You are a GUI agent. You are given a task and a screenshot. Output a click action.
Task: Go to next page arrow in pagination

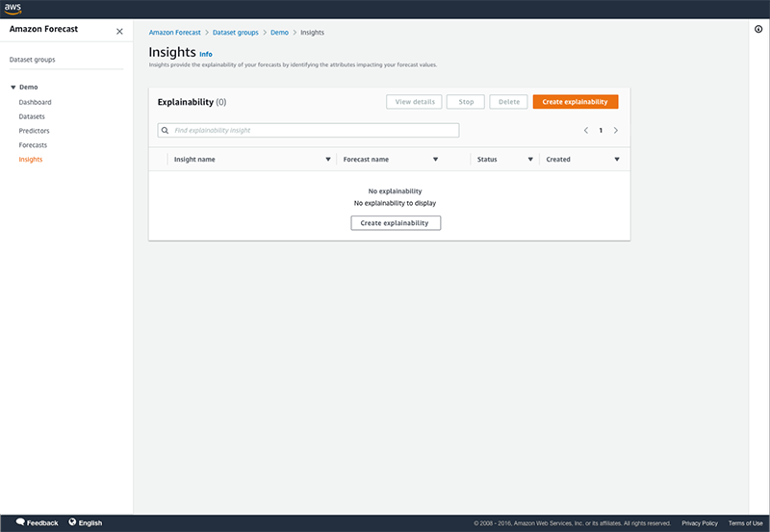[x=615, y=131]
